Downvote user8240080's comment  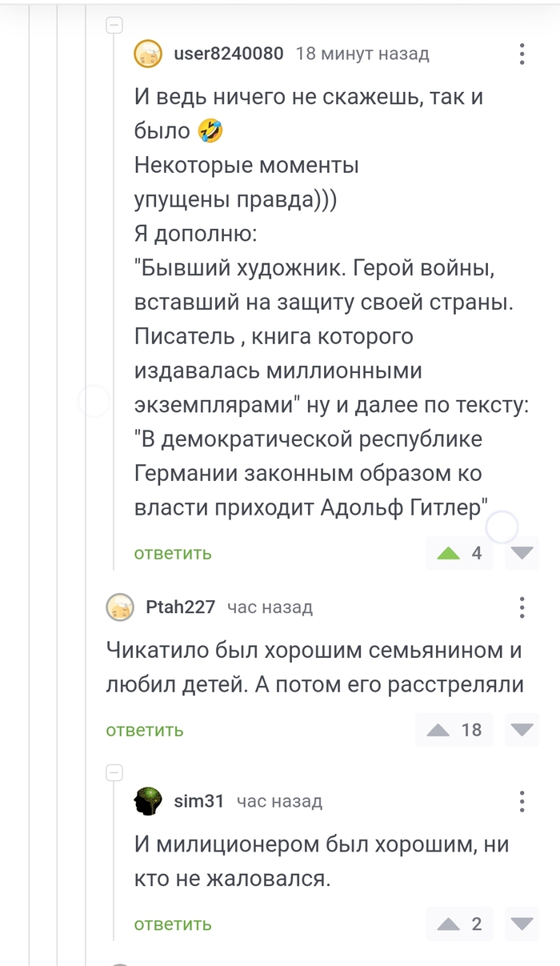tap(522, 553)
